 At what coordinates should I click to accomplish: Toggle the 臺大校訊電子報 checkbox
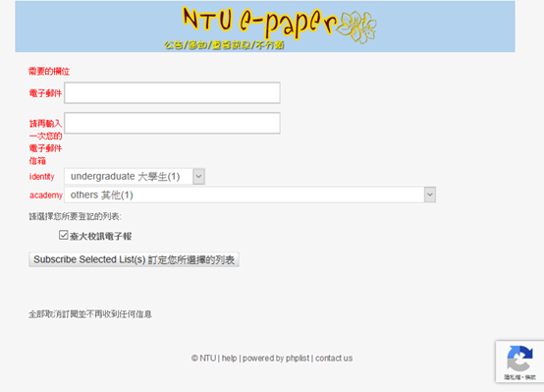(63, 235)
